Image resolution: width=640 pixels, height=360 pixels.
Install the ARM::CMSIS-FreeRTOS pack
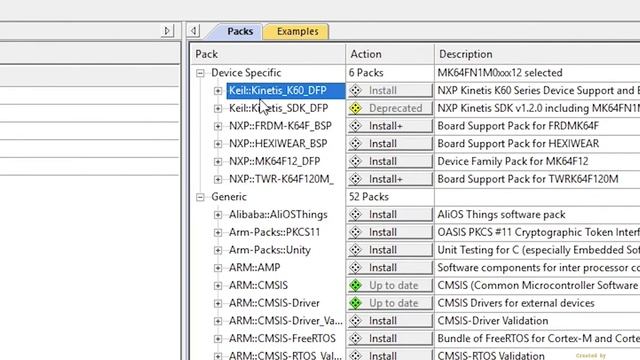[390, 338]
